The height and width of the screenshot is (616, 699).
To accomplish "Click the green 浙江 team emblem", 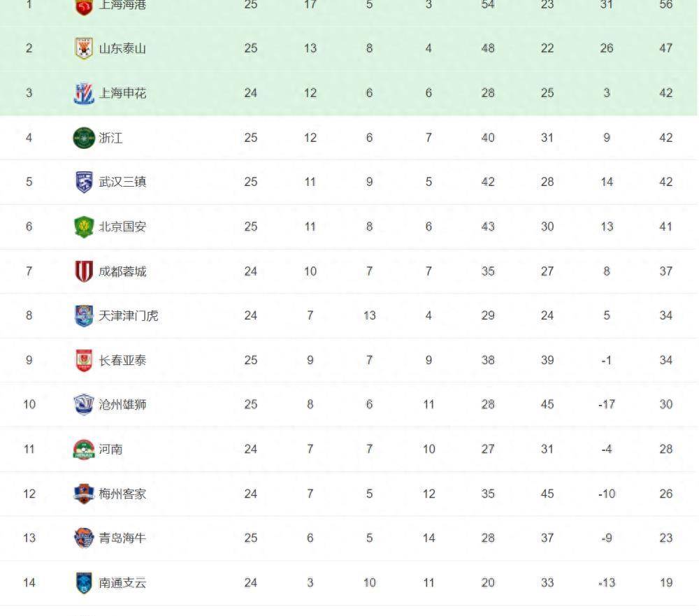I will click(84, 138).
